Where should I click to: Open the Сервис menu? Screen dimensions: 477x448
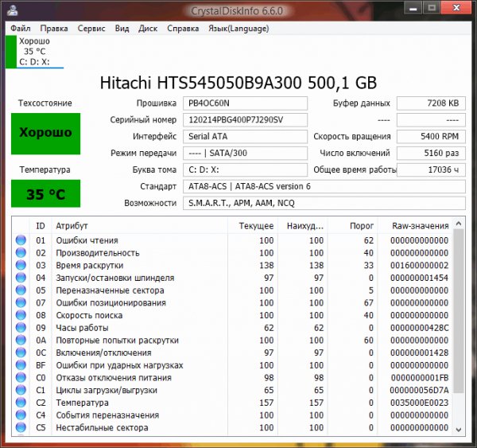pos(91,29)
